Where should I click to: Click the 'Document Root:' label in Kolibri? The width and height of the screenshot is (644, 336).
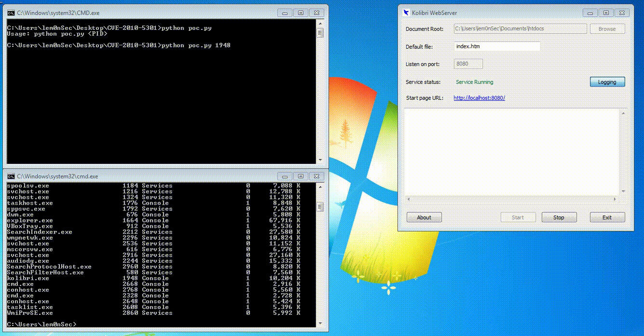click(x=424, y=29)
